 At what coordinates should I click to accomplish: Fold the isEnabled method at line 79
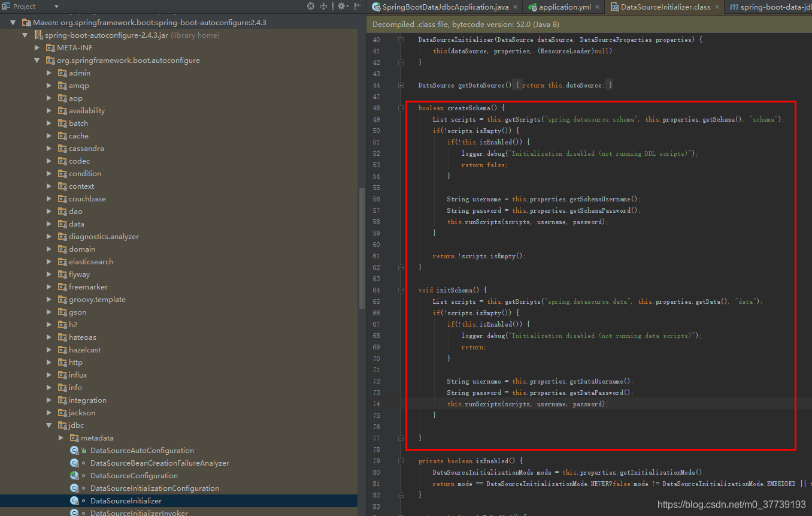pos(401,461)
